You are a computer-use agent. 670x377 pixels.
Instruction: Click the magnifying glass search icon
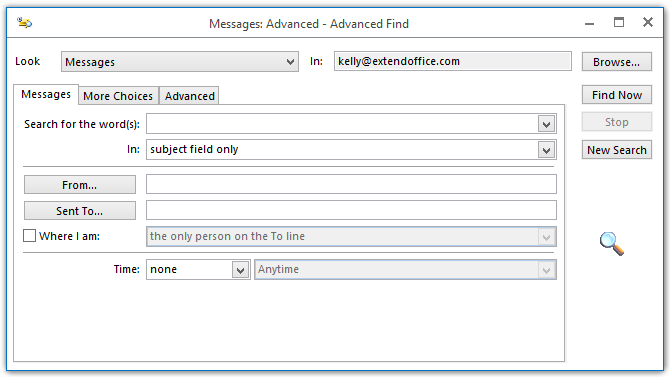point(611,244)
